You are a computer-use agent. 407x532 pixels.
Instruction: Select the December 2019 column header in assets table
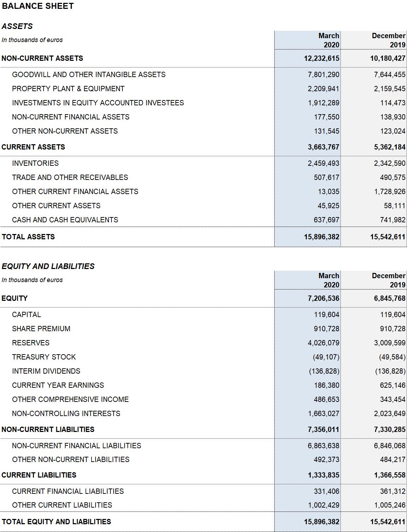[389, 40]
